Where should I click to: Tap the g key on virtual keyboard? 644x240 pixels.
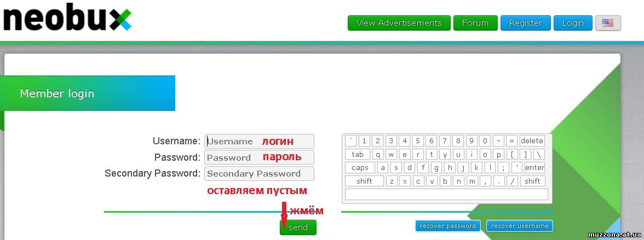pyautogui.click(x=436, y=168)
